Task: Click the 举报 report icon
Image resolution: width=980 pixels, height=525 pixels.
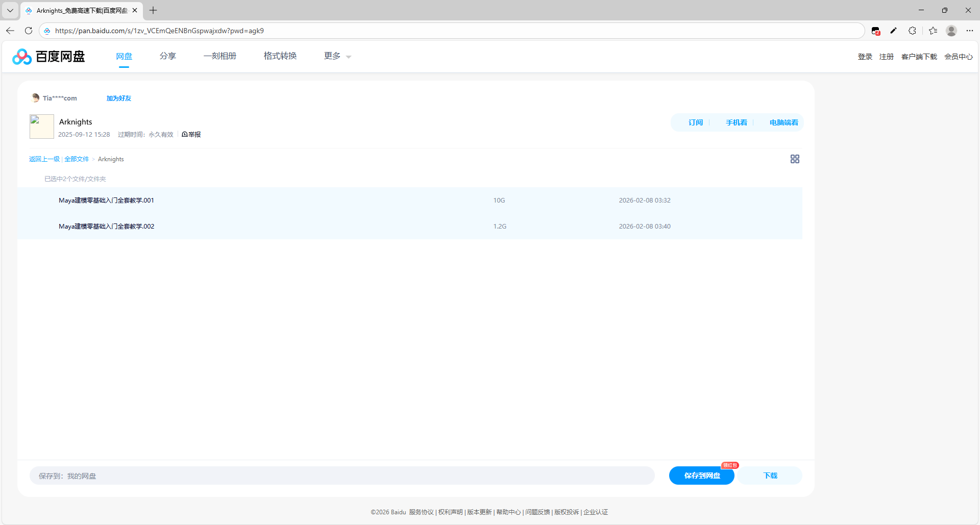Action: [191, 135]
